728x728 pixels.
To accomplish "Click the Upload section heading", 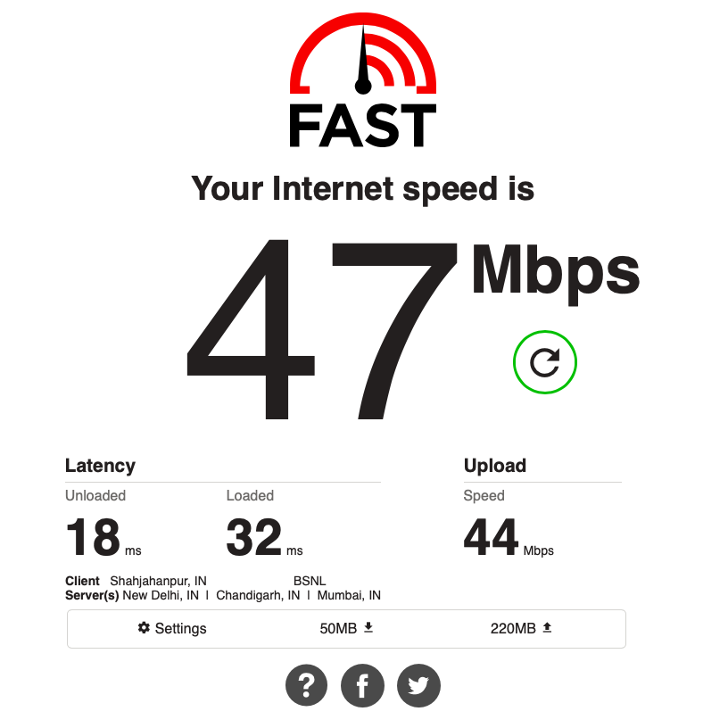I will point(495,466).
